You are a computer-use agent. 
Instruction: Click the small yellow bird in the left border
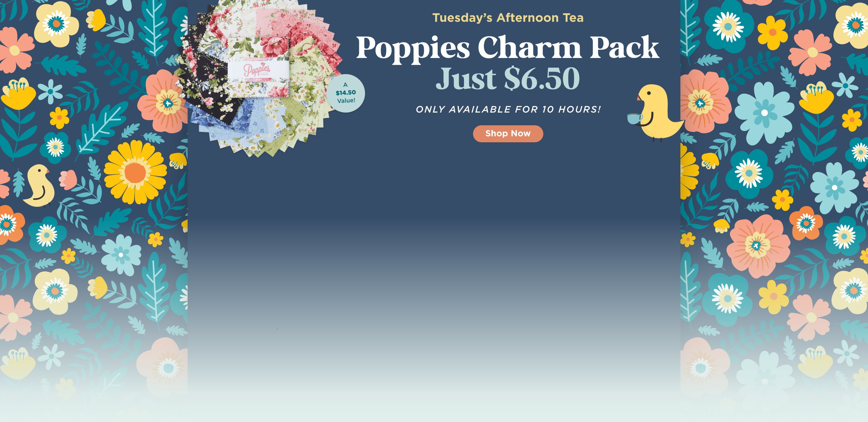39,186
